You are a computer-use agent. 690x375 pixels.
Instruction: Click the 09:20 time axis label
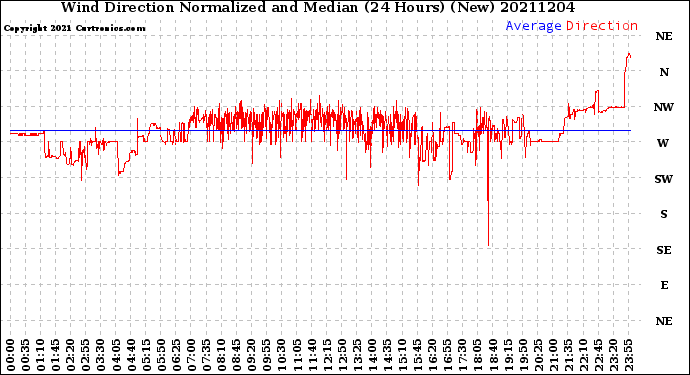251,355
